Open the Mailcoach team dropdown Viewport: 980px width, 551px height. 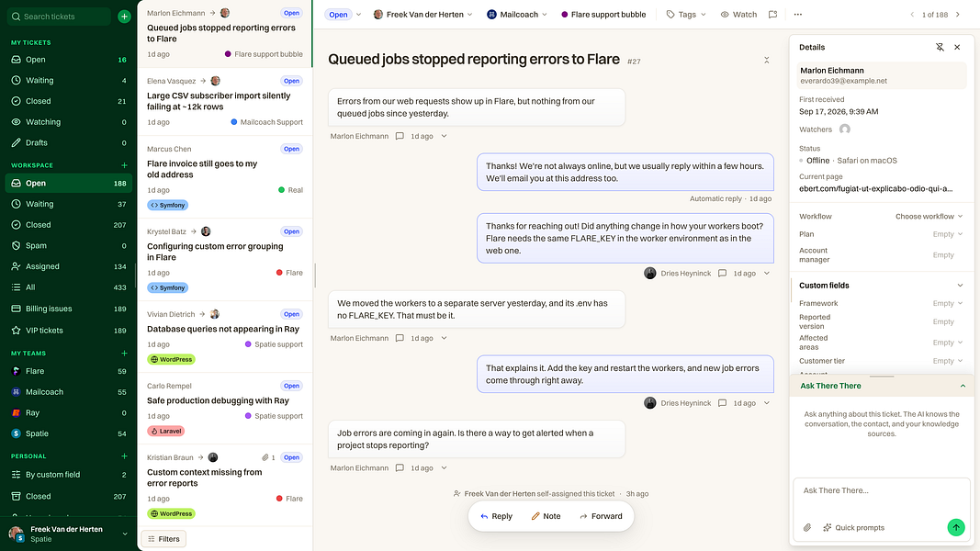517,15
